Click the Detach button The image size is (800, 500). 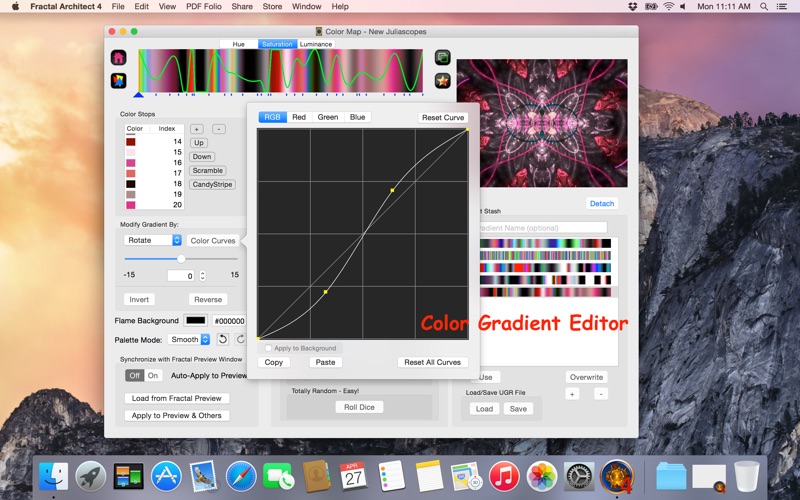[x=602, y=204]
